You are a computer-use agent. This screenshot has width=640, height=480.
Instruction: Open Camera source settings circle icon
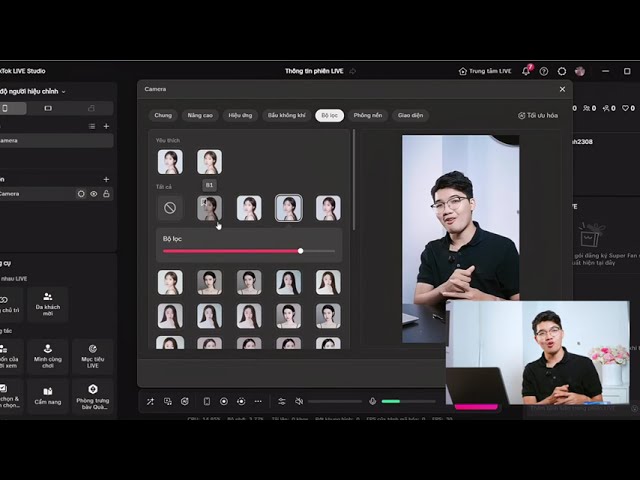coord(81,194)
